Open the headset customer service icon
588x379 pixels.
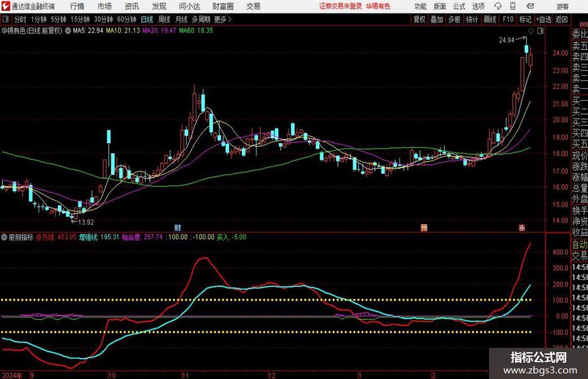point(498,6)
